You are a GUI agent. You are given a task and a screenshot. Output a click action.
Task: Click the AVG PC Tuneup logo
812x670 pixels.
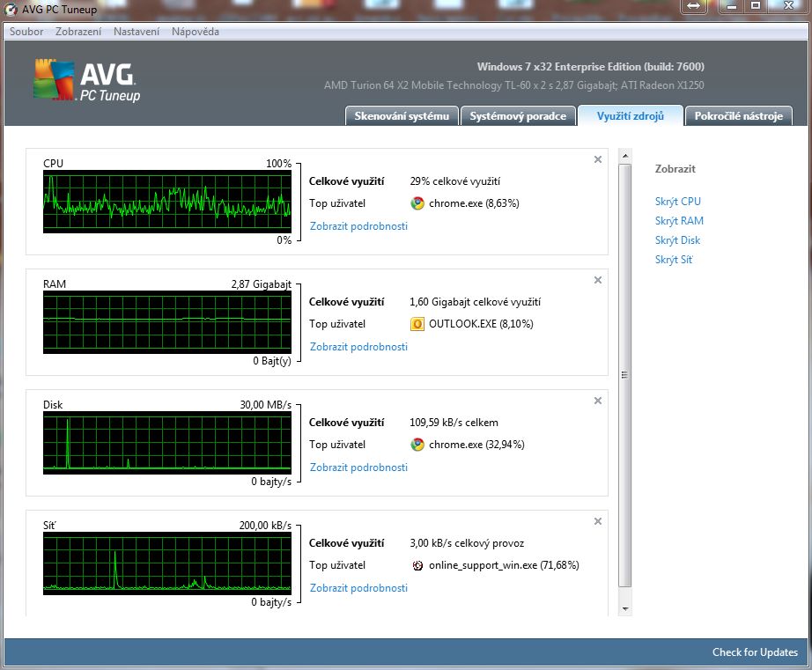87,80
